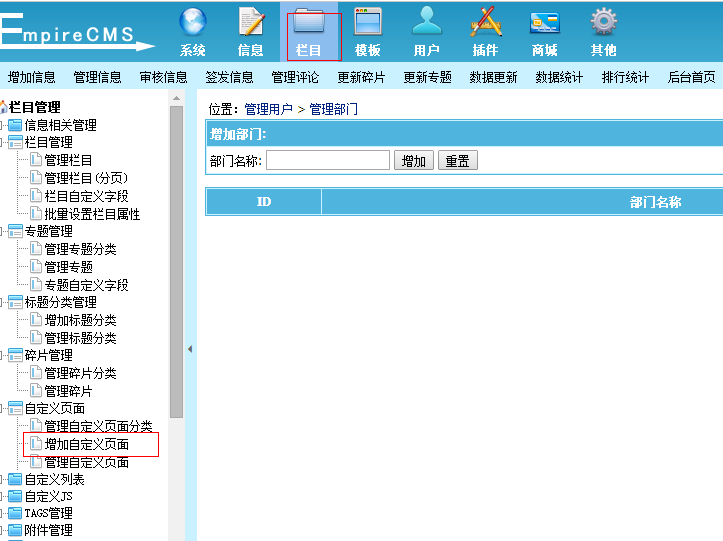Click folder icon of TAGS管理
The width and height of the screenshot is (723, 541).
[15, 513]
